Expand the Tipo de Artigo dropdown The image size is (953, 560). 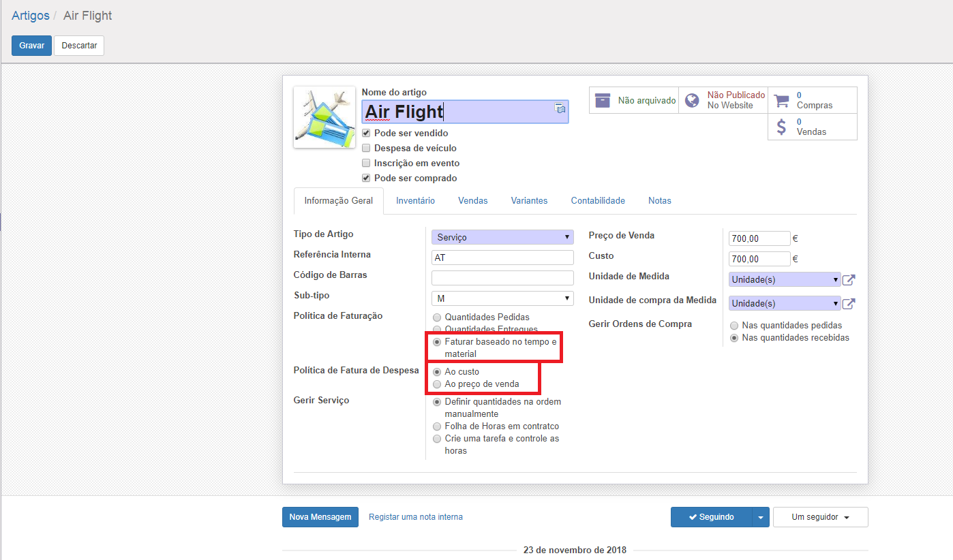click(x=502, y=237)
